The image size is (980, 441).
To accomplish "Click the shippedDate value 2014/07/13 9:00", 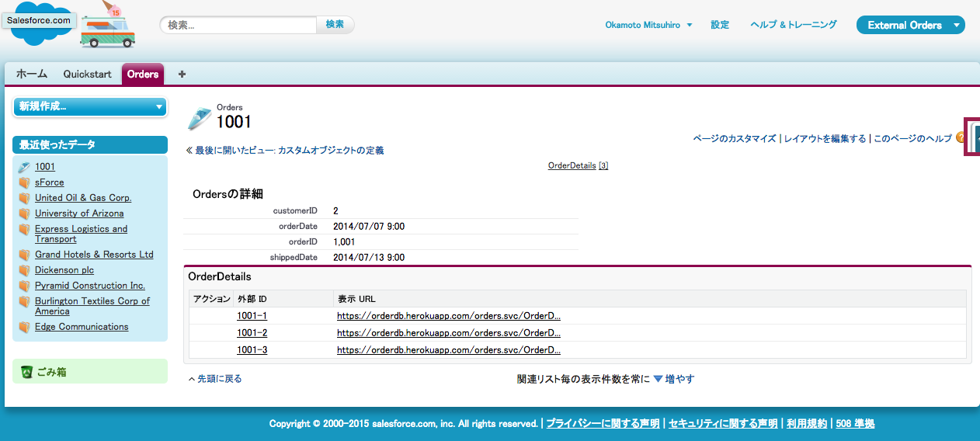I will tap(369, 258).
